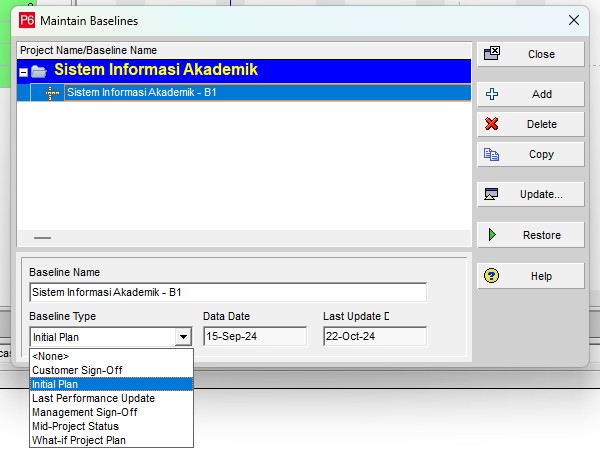Click the Baseline Type combo box showing Initial Plan
This screenshot has height=455, width=600.
coord(111,337)
